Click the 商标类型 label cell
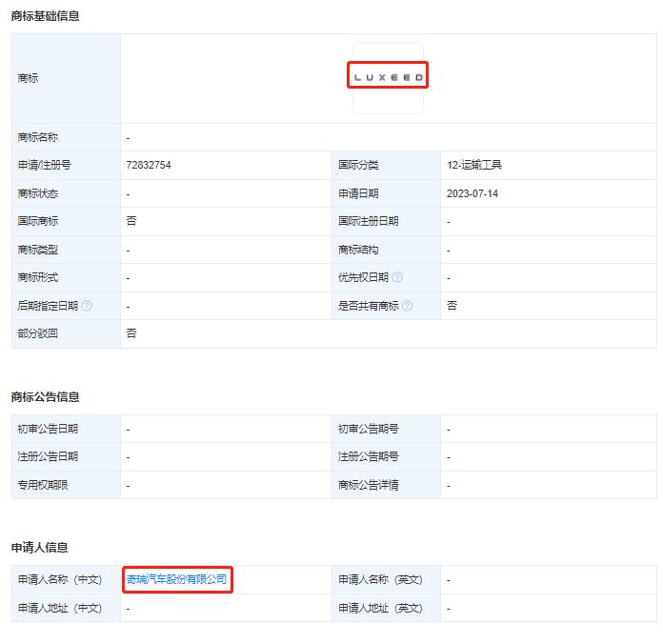The width and height of the screenshot is (663, 644). 66,250
